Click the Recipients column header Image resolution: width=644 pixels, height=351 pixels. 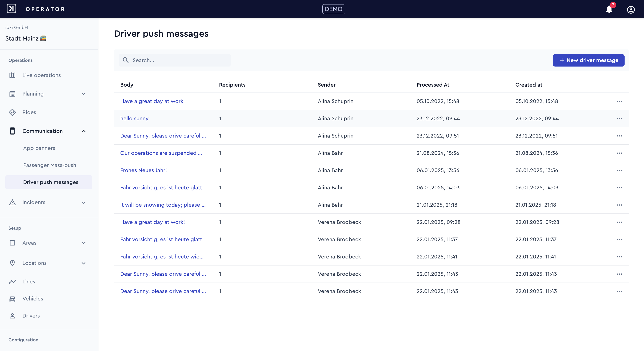[x=232, y=85]
